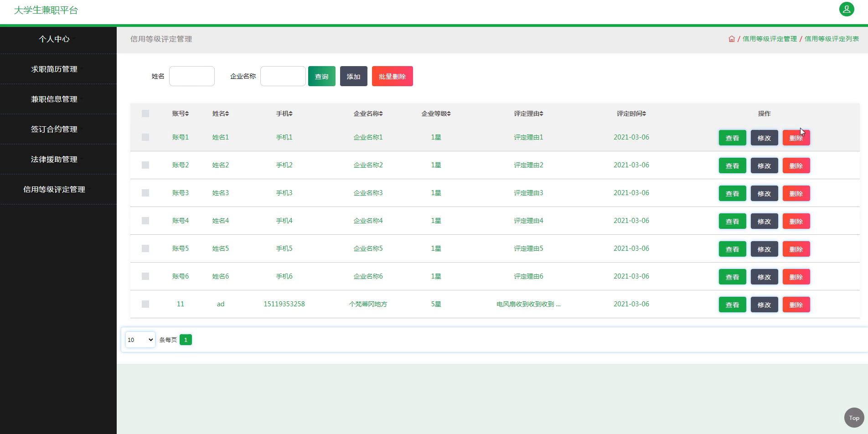
Task: Click 查看 for row 账号4
Action: pos(733,221)
